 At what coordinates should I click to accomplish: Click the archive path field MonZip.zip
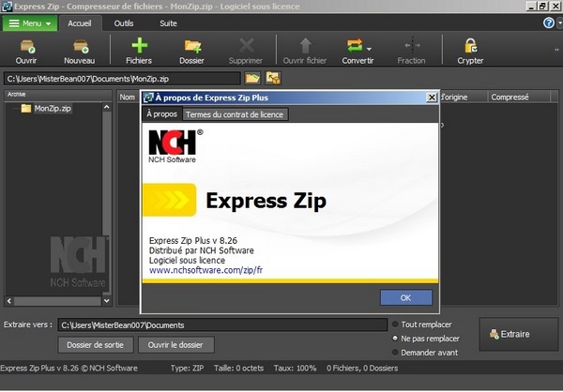(122, 79)
